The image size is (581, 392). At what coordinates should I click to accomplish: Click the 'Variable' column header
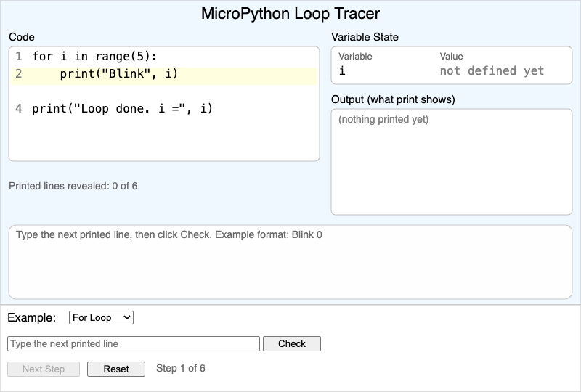tap(355, 57)
